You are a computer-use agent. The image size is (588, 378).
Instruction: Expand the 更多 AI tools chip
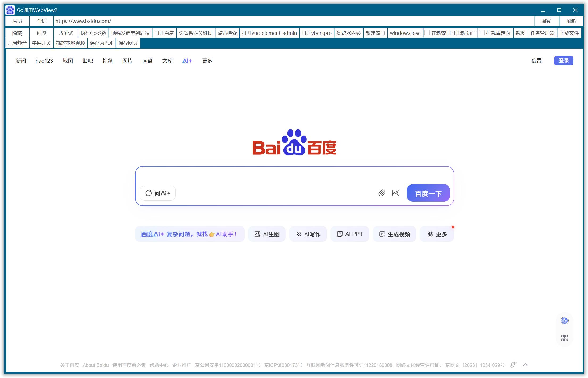pyautogui.click(x=437, y=234)
